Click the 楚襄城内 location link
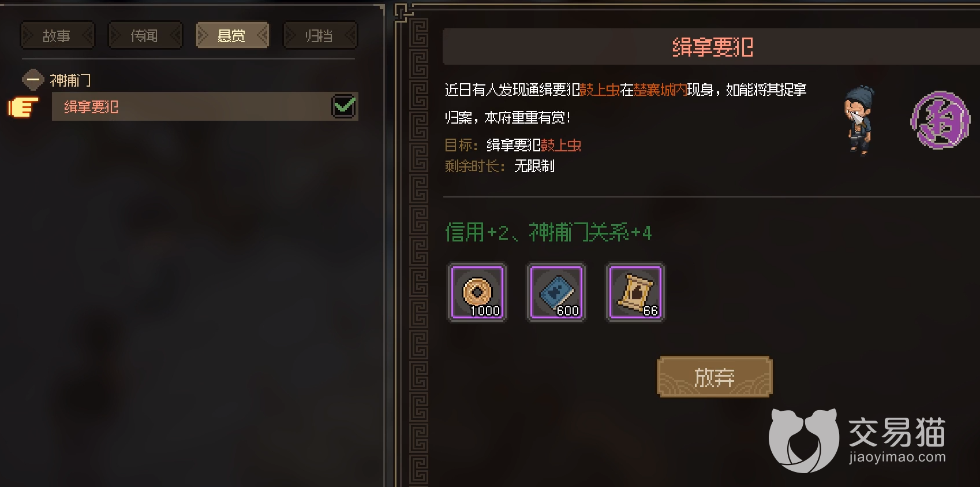Image resolution: width=980 pixels, height=487 pixels. pyautogui.click(x=660, y=90)
